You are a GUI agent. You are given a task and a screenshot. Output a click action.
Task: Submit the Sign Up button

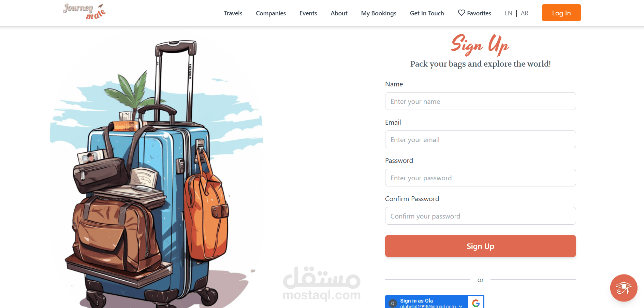pos(480,246)
